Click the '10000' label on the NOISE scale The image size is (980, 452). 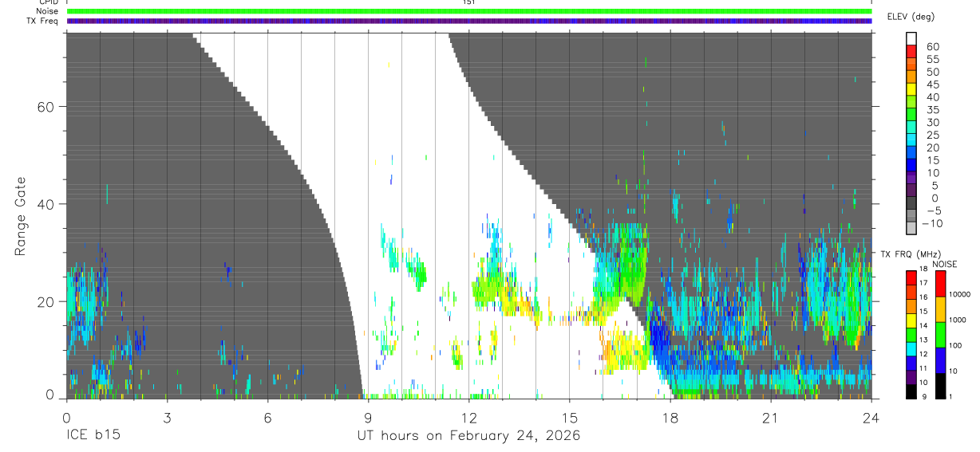958,295
